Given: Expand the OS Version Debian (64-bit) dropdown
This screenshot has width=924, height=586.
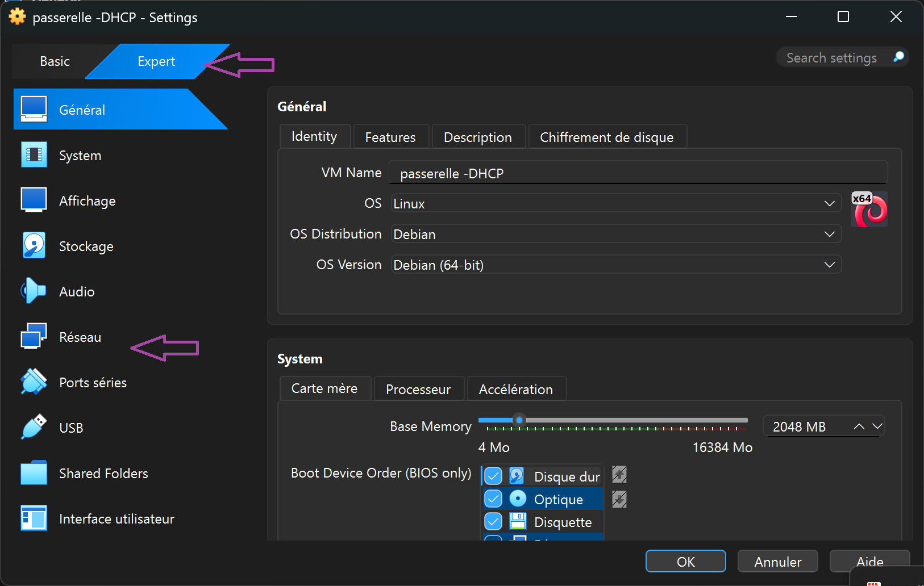Looking at the screenshot, I should click(x=616, y=265).
